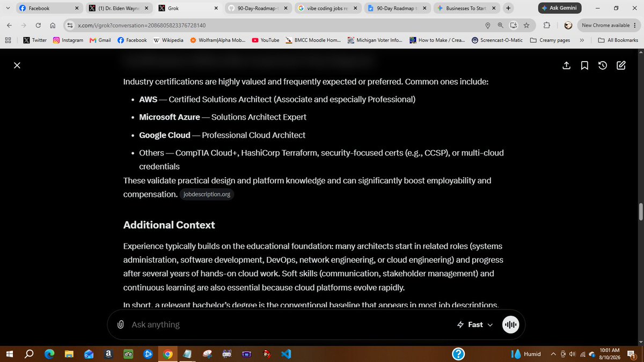The width and height of the screenshot is (644, 362).
Task: Close the Grok conversation with the X icon
Action: coord(17,65)
